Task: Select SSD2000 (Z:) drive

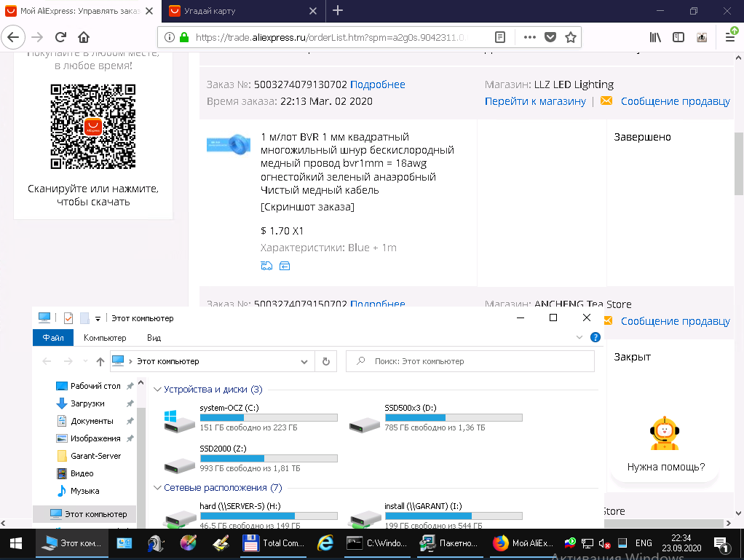Action: click(250, 459)
